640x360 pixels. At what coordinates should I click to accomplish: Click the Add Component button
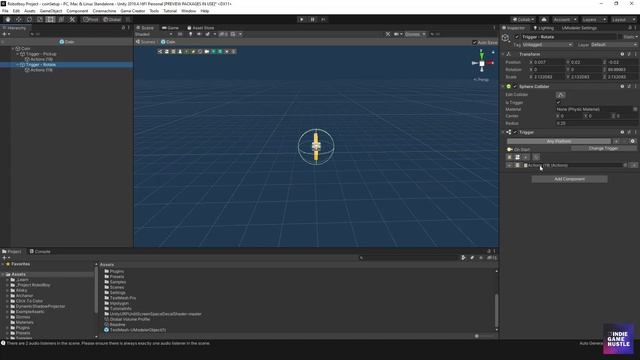(569, 179)
